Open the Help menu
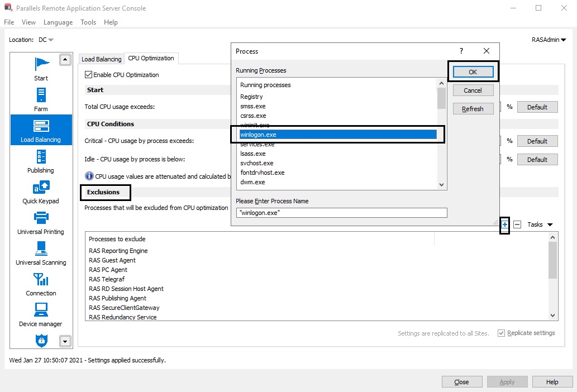 (111, 22)
